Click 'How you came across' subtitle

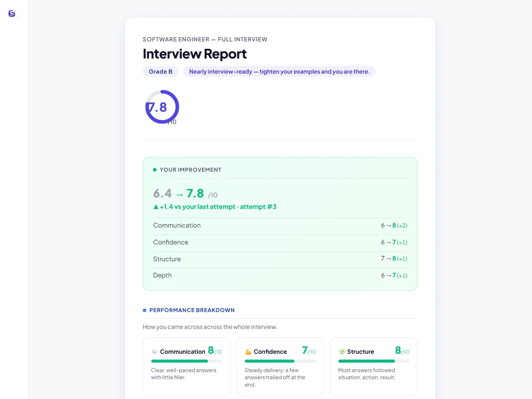tap(210, 327)
